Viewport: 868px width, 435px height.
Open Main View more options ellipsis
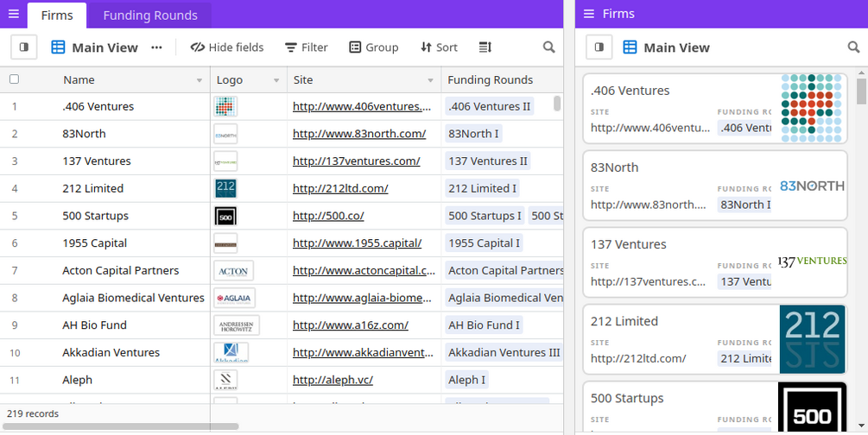point(156,47)
